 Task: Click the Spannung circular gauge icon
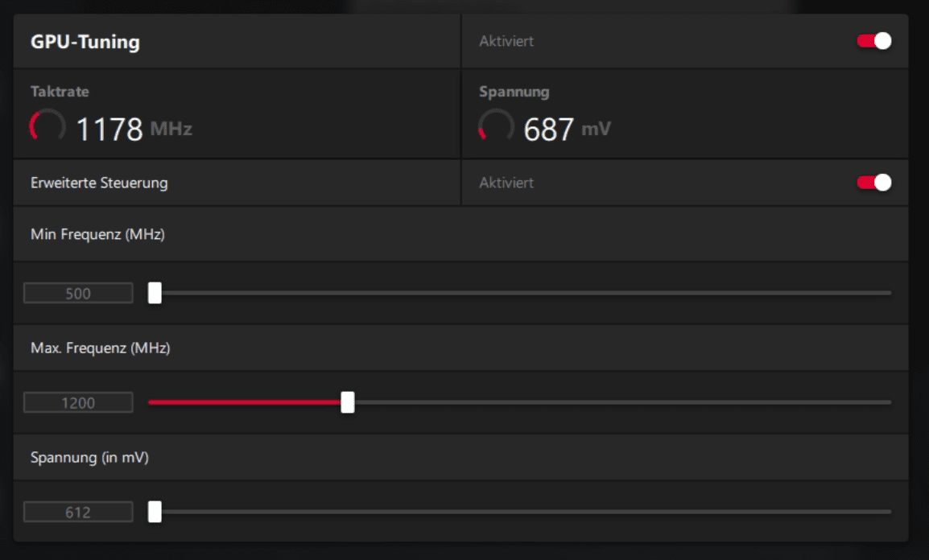[x=496, y=127]
